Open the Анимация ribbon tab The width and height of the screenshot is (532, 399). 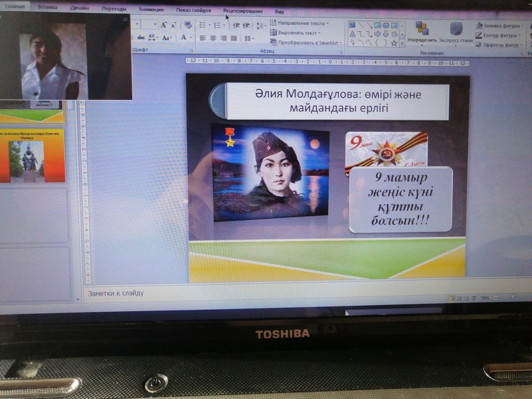point(151,9)
